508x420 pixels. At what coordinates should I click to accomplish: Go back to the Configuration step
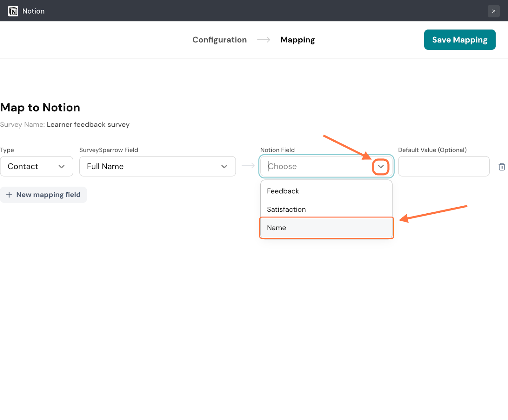219,40
